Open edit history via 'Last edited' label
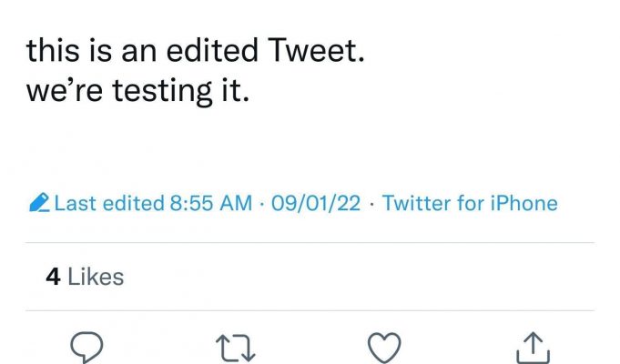 109,203
